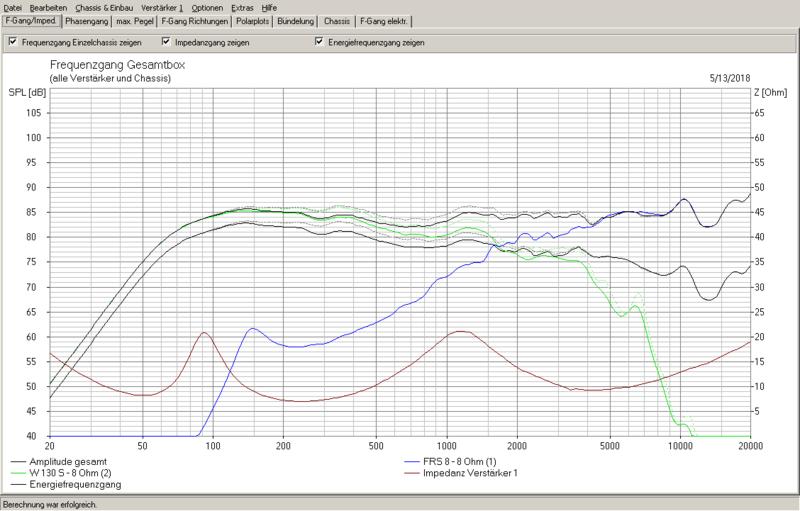Uncheck Impedanzgang zeigen checkbox

(164, 42)
